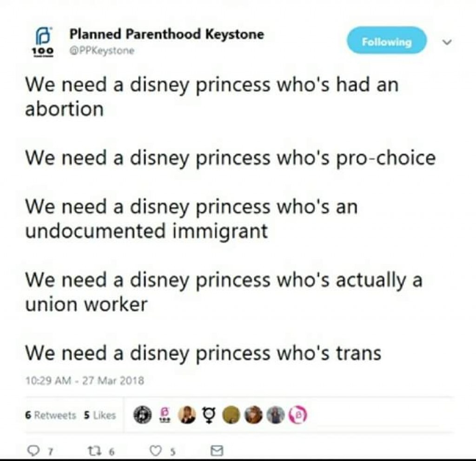Viewport: 476px width, 461px height.
Task: Click the Planned Parenthood Keystone display name
Action: click(x=166, y=34)
